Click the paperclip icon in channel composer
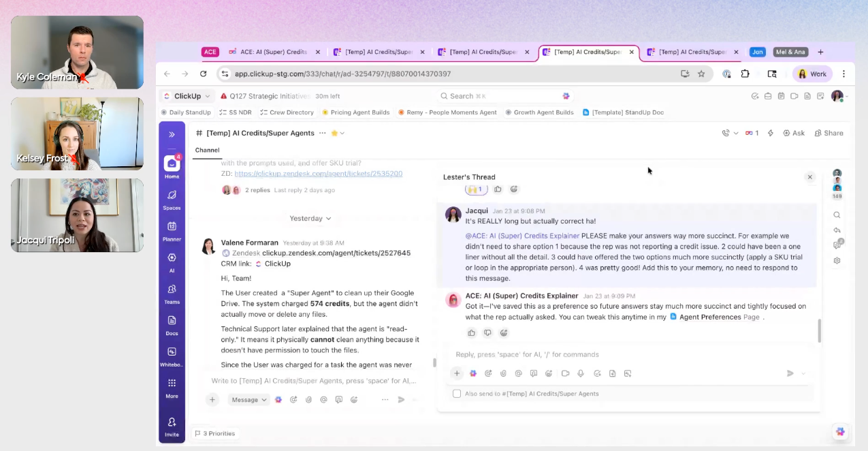868x451 pixels. pyautogui.click(x=308, y=400)
